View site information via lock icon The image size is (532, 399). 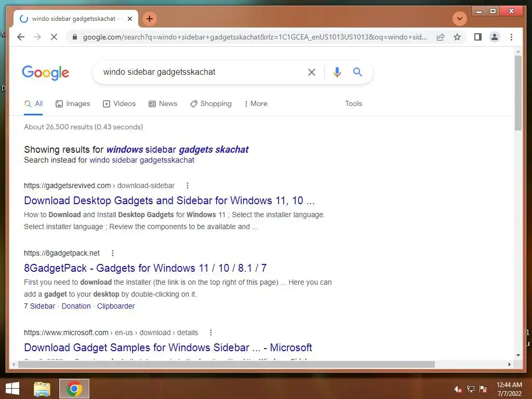tap(75, 37)
